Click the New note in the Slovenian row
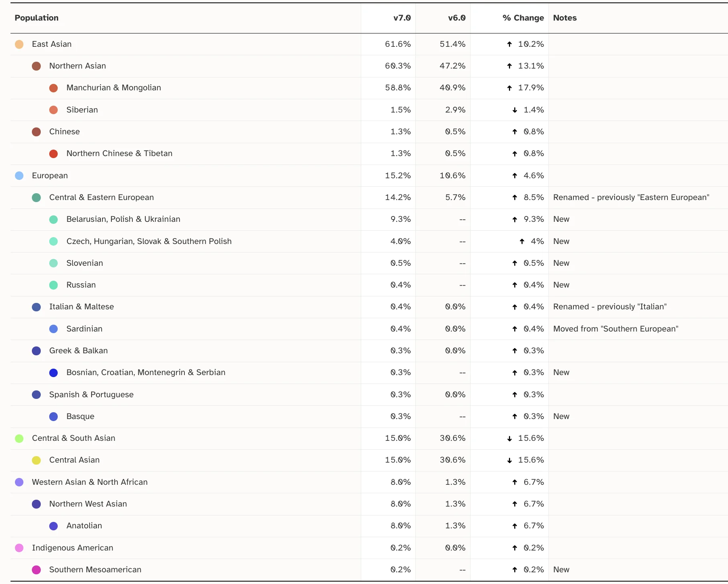The height and width of the screenshot is (584, 728). pyautogui.click(x=561, y=263)
